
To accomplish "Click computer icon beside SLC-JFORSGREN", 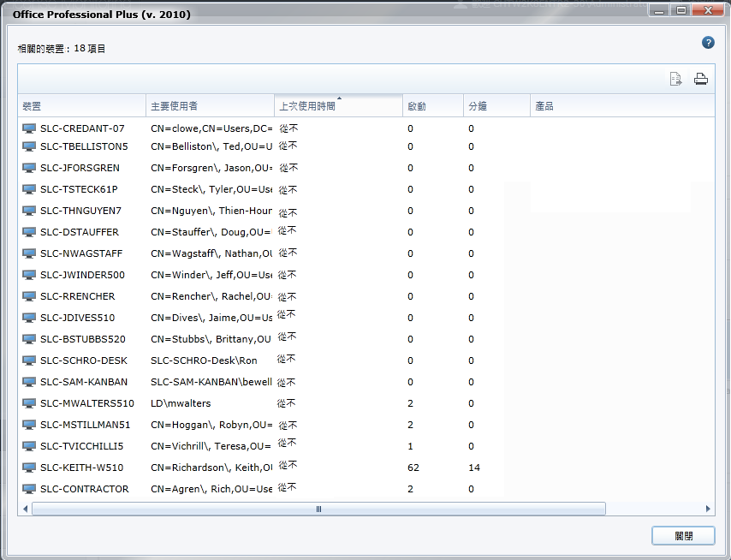I will pos(29,168).
